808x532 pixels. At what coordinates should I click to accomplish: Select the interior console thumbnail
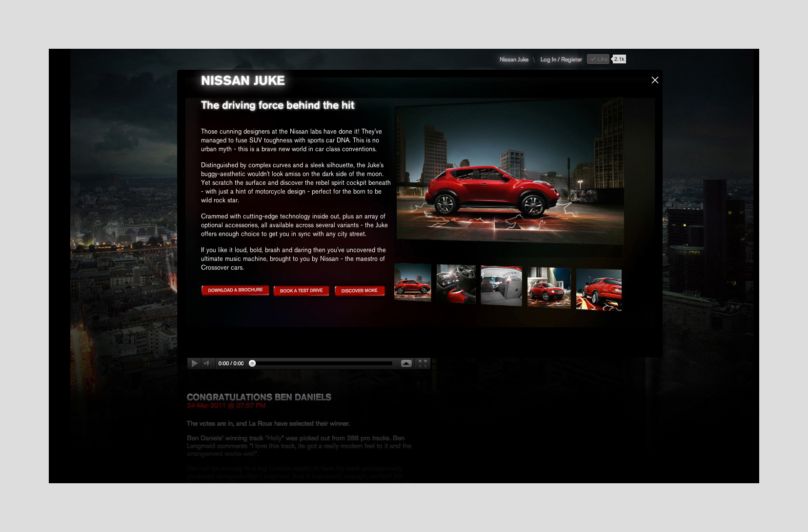point(456,284)
